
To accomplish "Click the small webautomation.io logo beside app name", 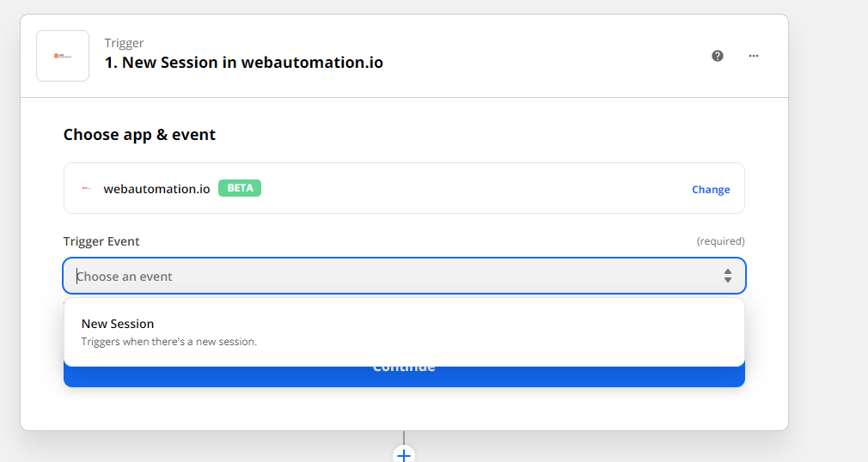I will pyautogui.click(x=86, y=189).
